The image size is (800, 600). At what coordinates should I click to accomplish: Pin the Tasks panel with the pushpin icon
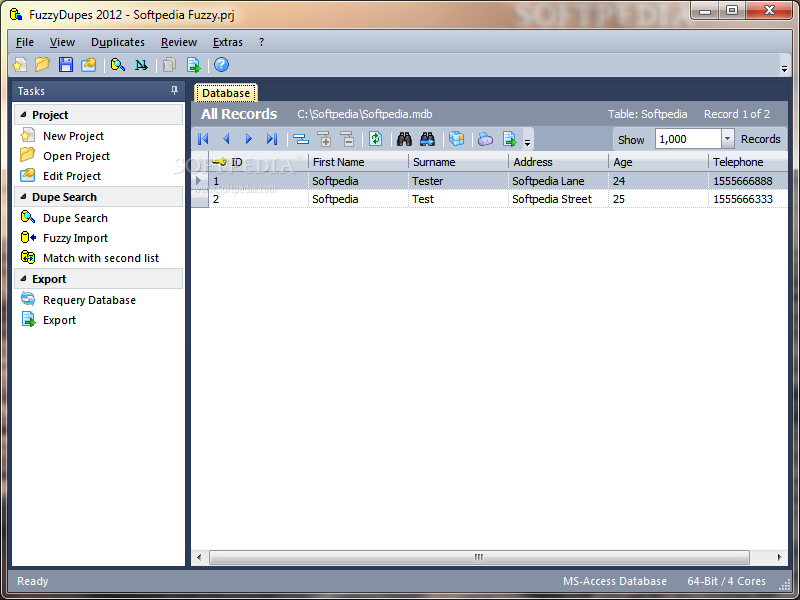coord(174,90)
